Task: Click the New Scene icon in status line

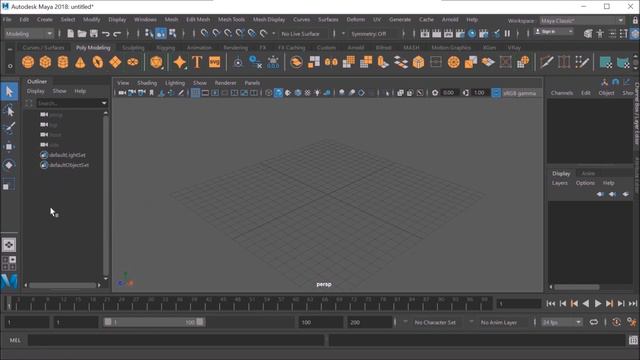Action: coord(71,33)
